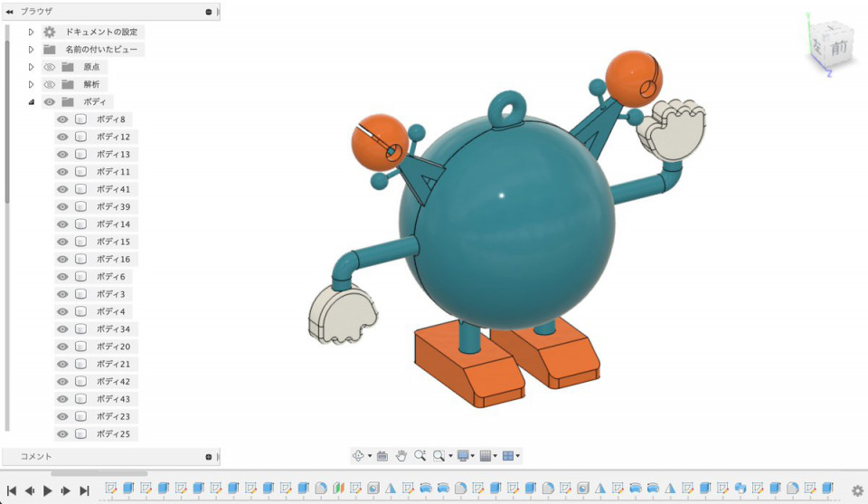Show the hidden 解析 folder
The width and height of the screenshot is (868, 504).
50,85
